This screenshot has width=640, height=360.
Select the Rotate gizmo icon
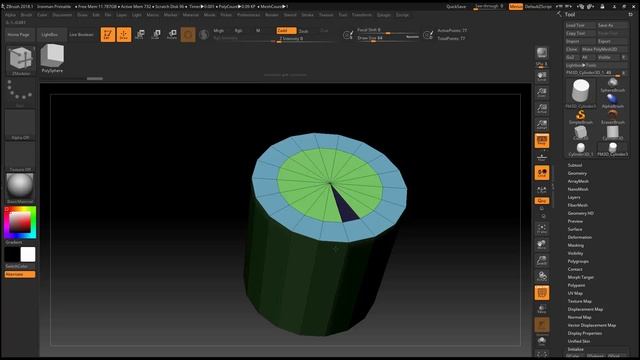(172, 35)
